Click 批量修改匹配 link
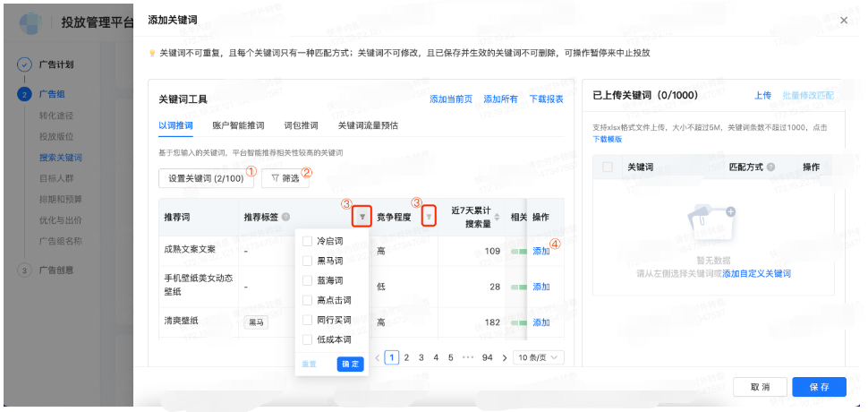Screen dimensions: 868x412 [808, 95]
